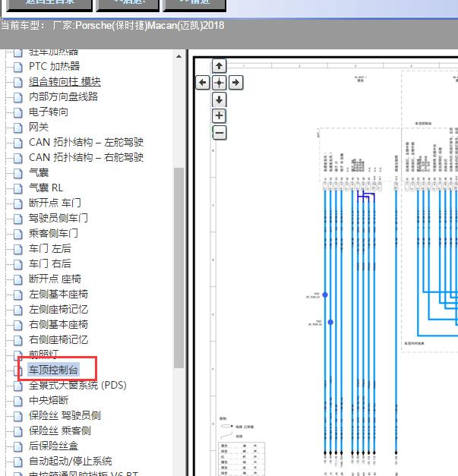Open the 后保险丝盒 entry
Image resolution: width=458 pixels, height=476 pixels.
tap(53, 446)
